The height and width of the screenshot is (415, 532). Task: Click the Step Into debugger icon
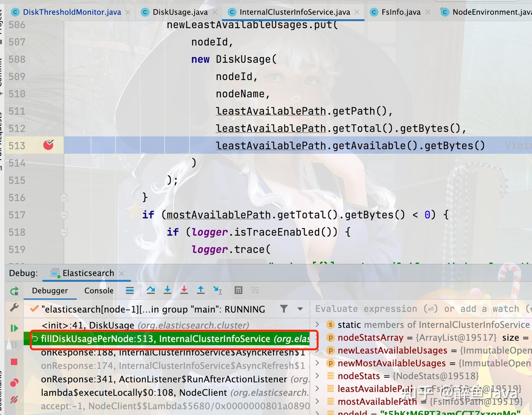[x=167, y=290]
